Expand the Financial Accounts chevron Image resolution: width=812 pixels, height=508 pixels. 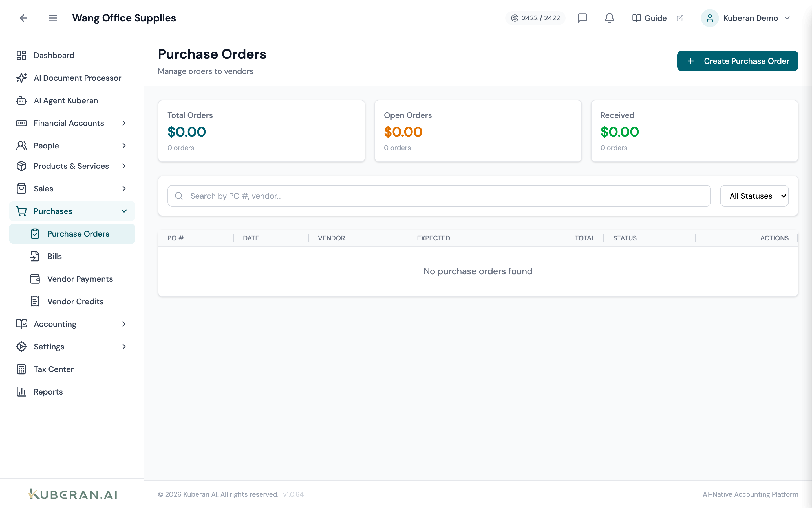124,123
